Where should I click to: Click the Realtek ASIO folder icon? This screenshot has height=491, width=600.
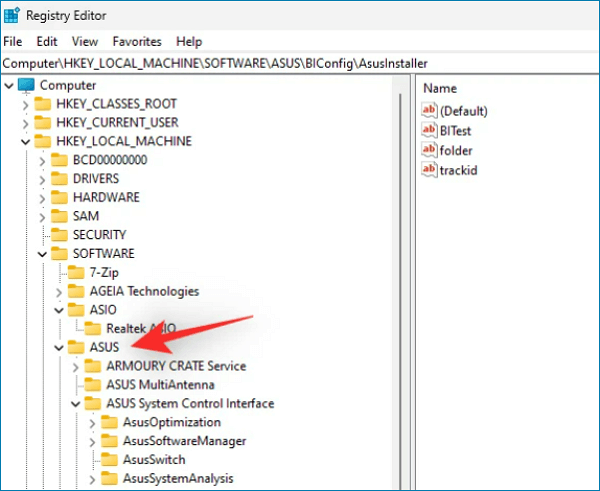point(93,329)
